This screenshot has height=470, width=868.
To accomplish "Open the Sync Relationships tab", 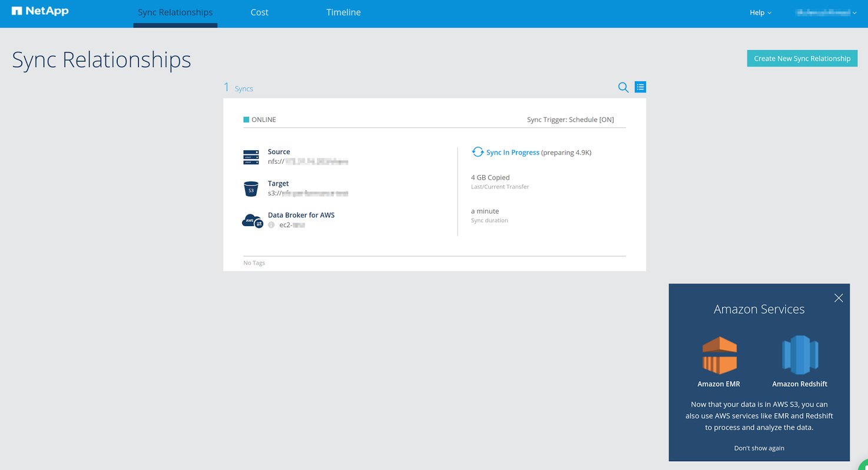I will tap(175, 12).
